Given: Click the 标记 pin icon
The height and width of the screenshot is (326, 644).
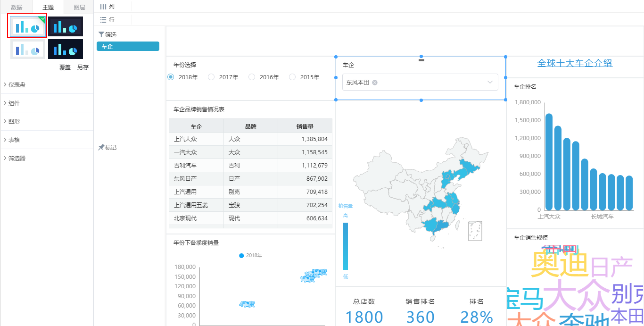Looking at the screenshot, I should click(101, 147).
